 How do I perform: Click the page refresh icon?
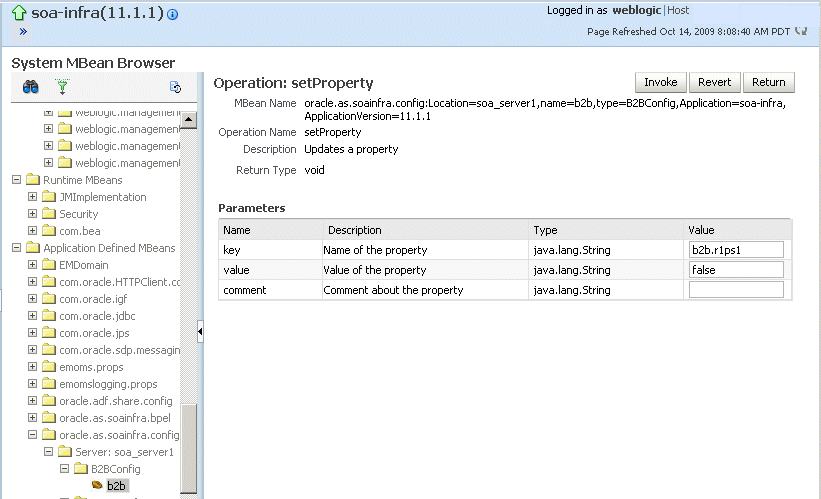click(801, 31)
